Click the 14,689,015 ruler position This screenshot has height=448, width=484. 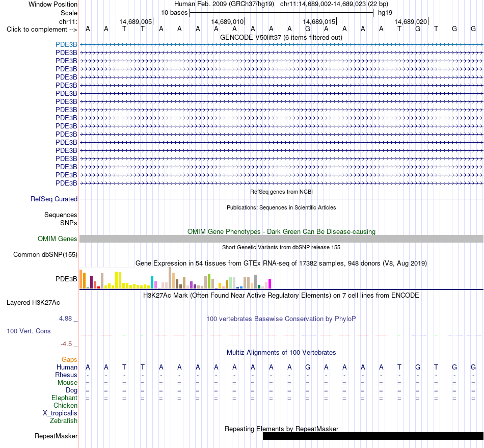click(319, 21)
